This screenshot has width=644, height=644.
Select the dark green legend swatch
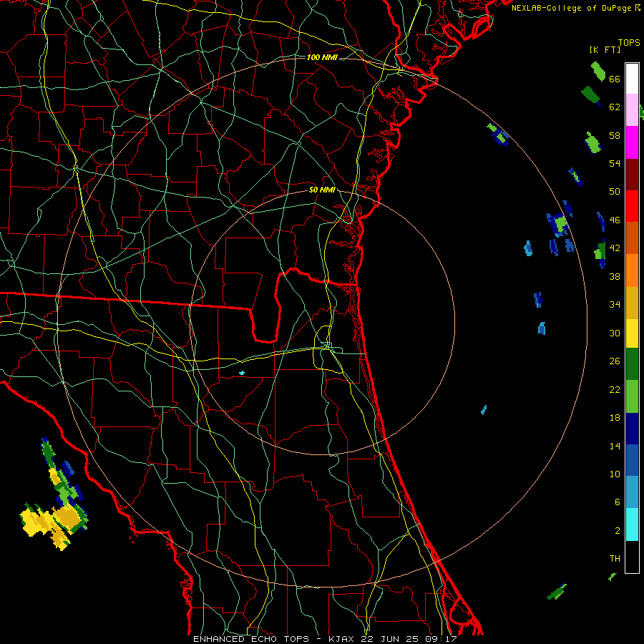pyautogui.click(x=632, y=364)
